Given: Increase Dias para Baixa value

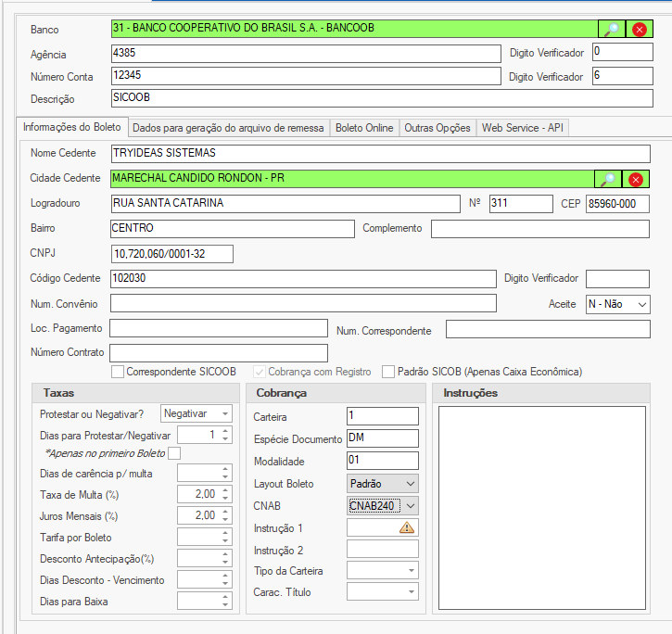Looking at the screenshot, I should (x=225, y=597).
